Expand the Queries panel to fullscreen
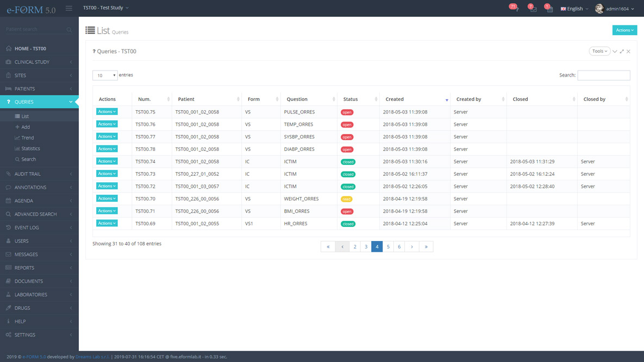Image resolution: width=644 pixels, height=362 pixels. (x=622, y=52)
